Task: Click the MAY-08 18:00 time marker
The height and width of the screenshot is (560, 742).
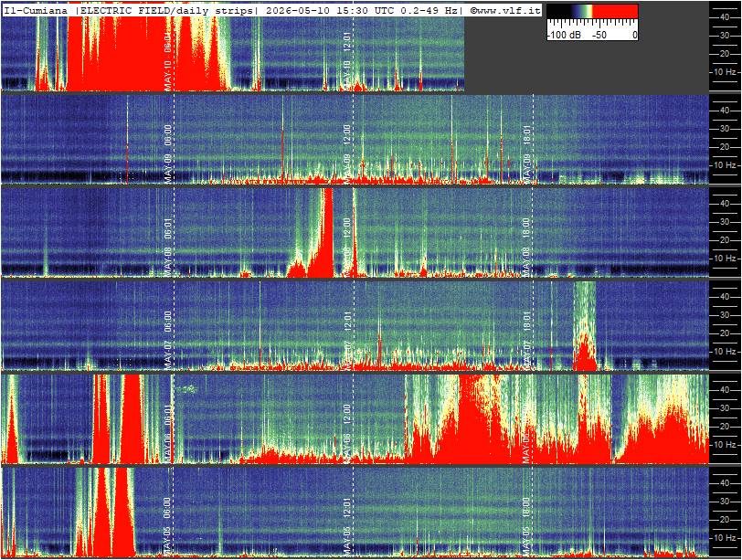Action: click(x=526, y=248)
